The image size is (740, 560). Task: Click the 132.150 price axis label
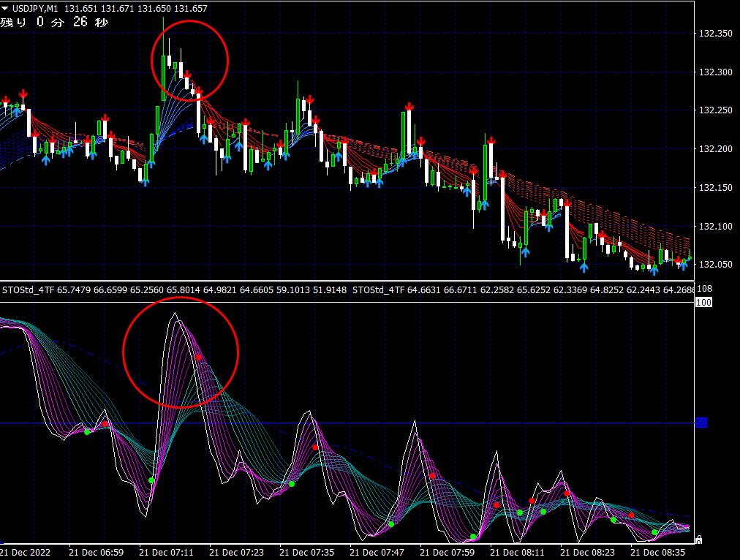pos(715,188)
